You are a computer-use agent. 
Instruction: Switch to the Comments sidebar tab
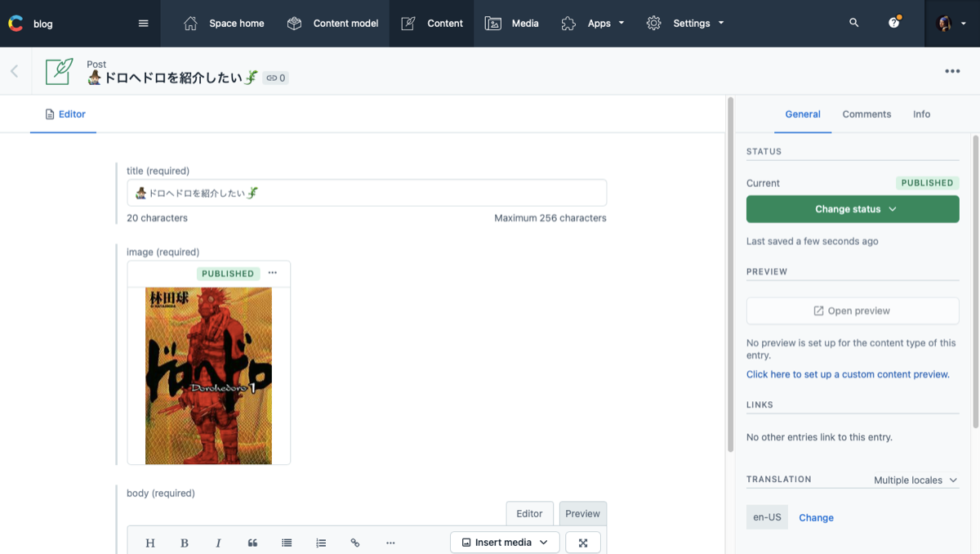click(866, 114)
